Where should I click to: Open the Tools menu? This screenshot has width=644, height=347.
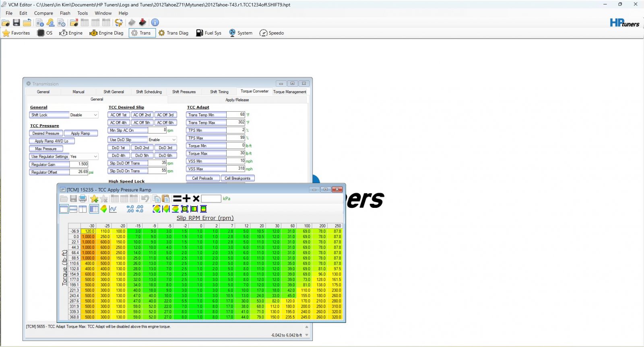click(x=83, y=13)
